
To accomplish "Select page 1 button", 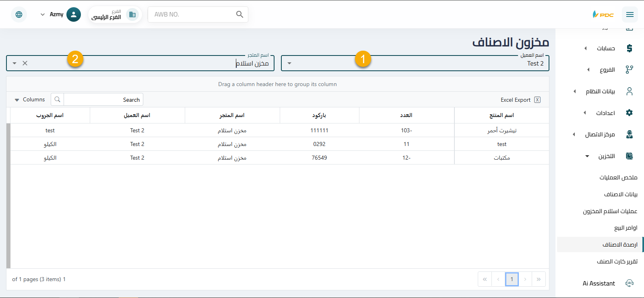I will [512, 279].
